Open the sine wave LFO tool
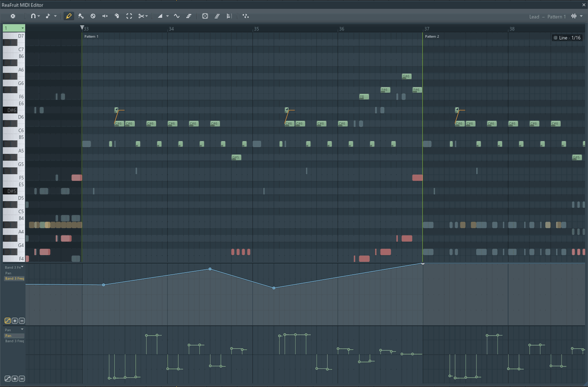Screen dimensions: 588x387 click(176, 16)
